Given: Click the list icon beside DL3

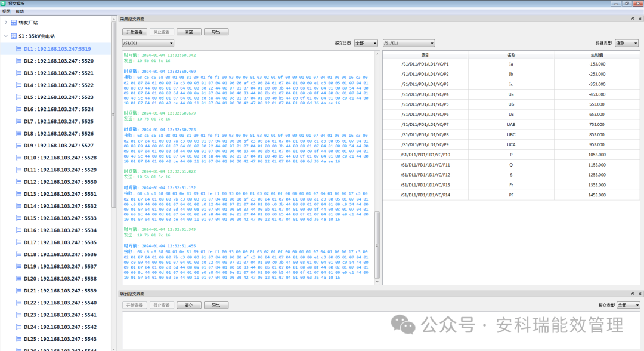Looking at the screenshot, I should point(18,73).
